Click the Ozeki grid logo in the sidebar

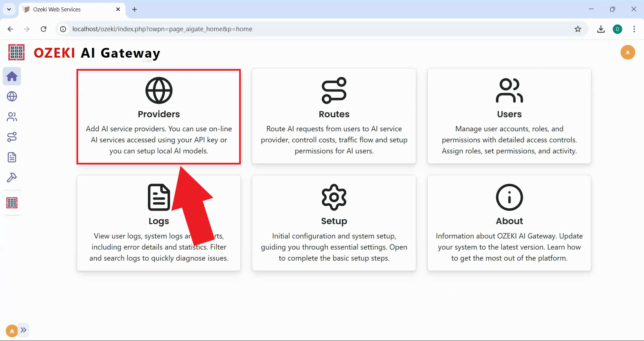point(12,202)
